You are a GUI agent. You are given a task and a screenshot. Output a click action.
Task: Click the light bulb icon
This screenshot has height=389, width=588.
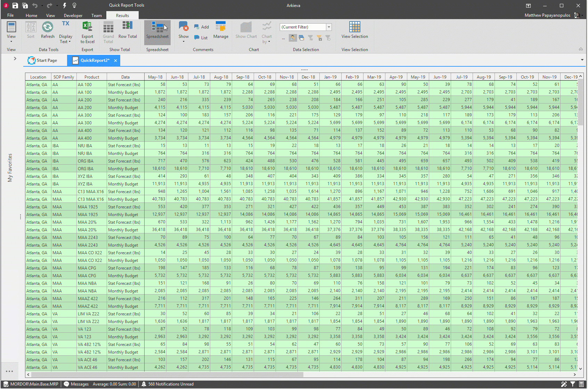click(x=74, y=6)
